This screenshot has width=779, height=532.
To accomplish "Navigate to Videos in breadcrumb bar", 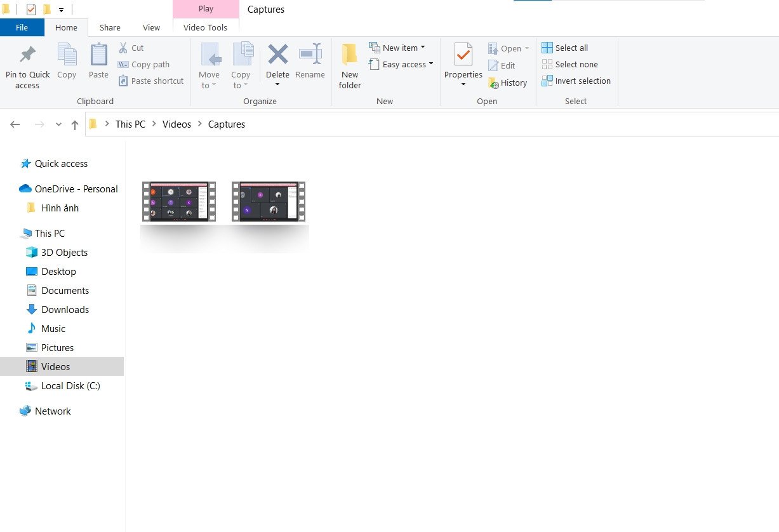I will (176, 124).
